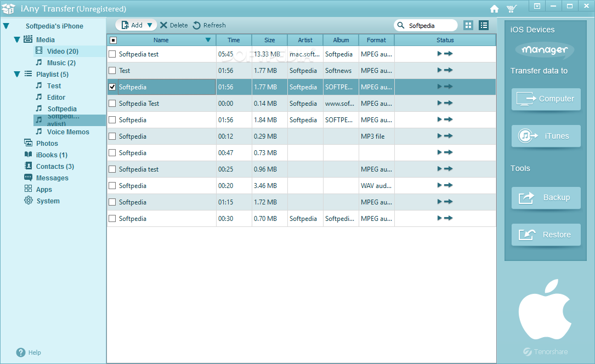Click the Delete button
595x364 pixels.
tap(174, 25)
